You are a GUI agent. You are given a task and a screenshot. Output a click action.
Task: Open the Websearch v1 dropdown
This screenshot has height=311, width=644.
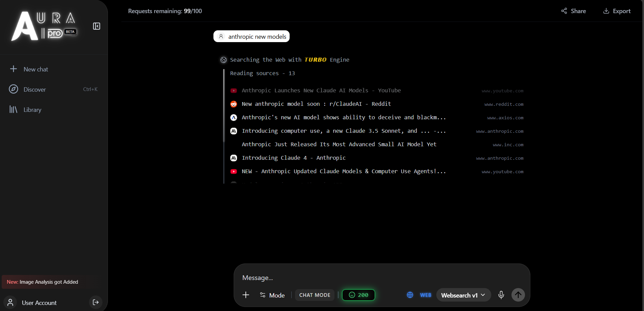[x=463, y=295]
